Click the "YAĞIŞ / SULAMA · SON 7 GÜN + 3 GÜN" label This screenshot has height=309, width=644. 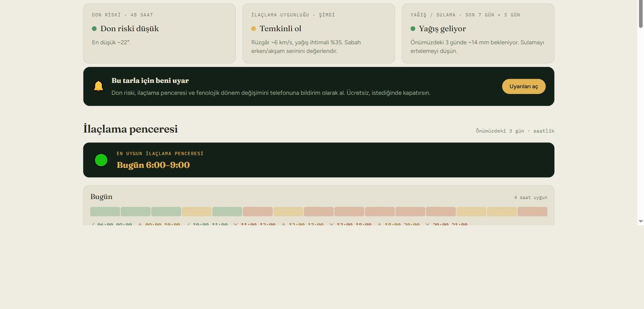465,15
